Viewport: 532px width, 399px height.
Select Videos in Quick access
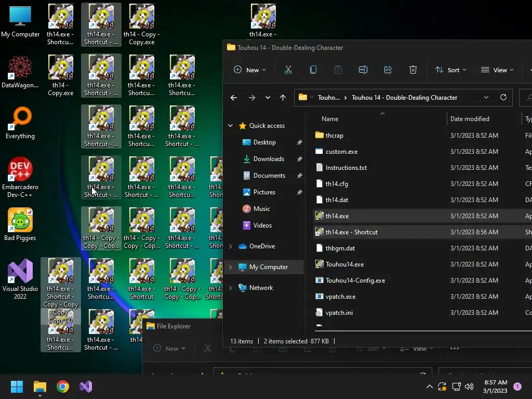[262, 225]
